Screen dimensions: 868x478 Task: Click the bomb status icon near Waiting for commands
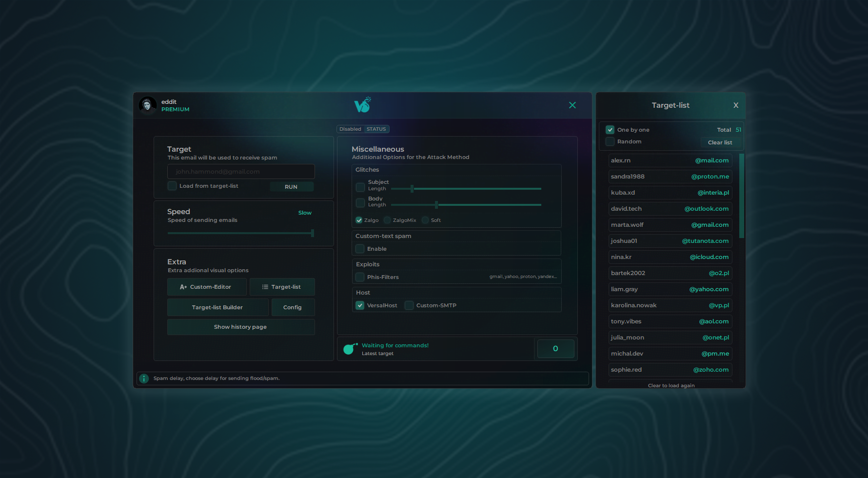[x=349, y=348]
